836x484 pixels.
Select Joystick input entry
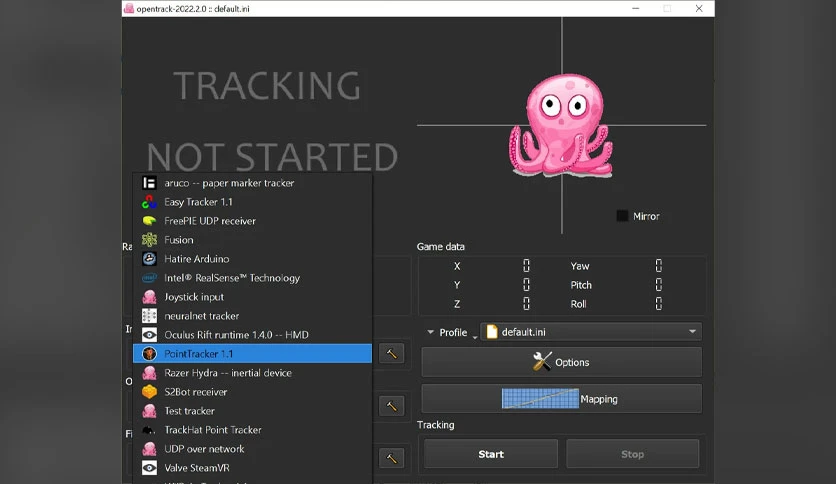[252, 297]
